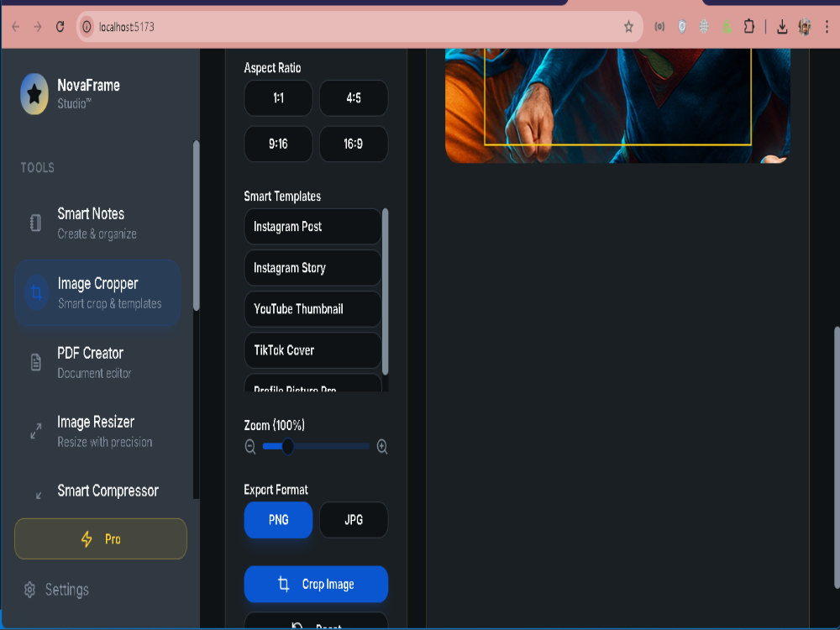840x630 pixels.
Task: Open Smart Notes tool
Action: [98, 223]
